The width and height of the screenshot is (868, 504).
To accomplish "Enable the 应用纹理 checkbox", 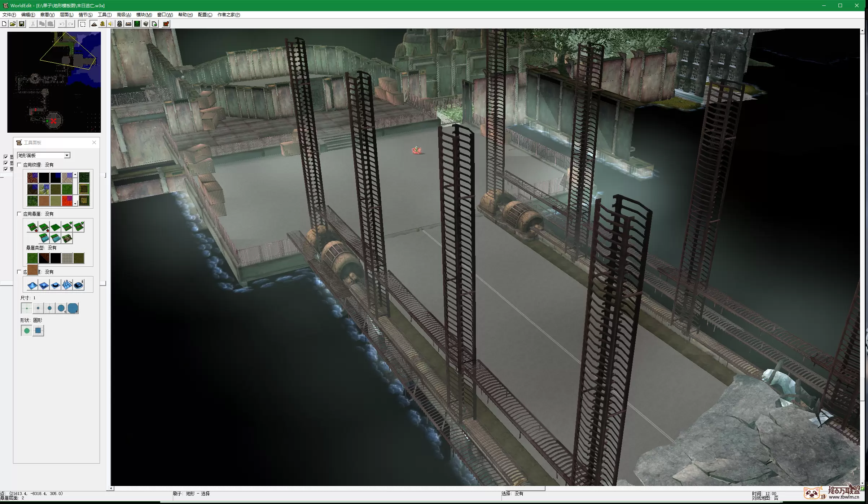I will coord(19,165).
